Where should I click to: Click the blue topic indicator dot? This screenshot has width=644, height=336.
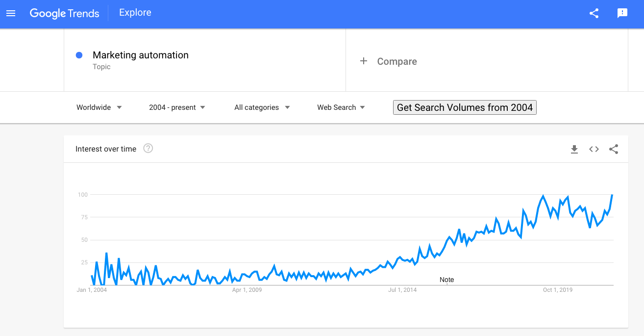click(79, 55)
